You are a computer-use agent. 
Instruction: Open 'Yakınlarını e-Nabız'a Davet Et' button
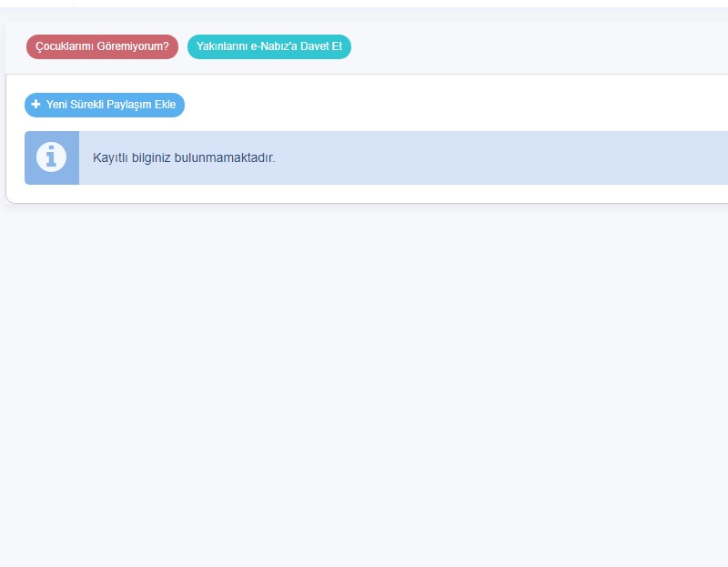tap(269, 47)
